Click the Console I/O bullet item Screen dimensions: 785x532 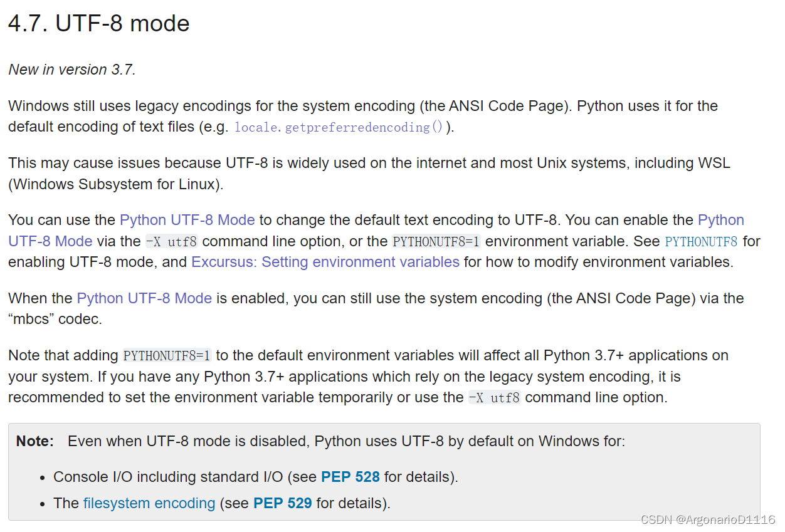click(x=256, y=477)
